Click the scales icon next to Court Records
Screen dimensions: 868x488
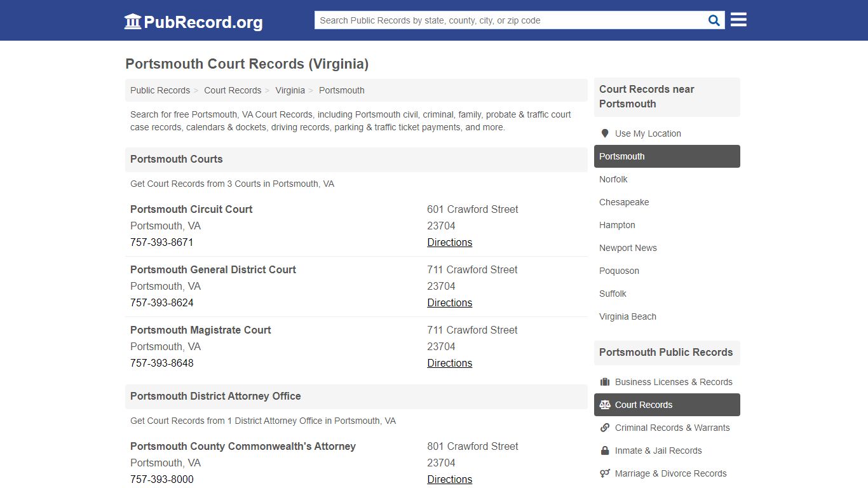pyautogui.click(x=605, y=405)
